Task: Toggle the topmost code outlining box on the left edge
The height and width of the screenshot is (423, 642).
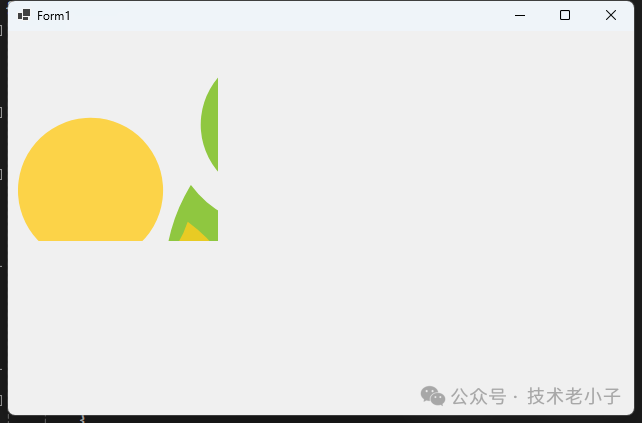Action: [x=1, y=30]
